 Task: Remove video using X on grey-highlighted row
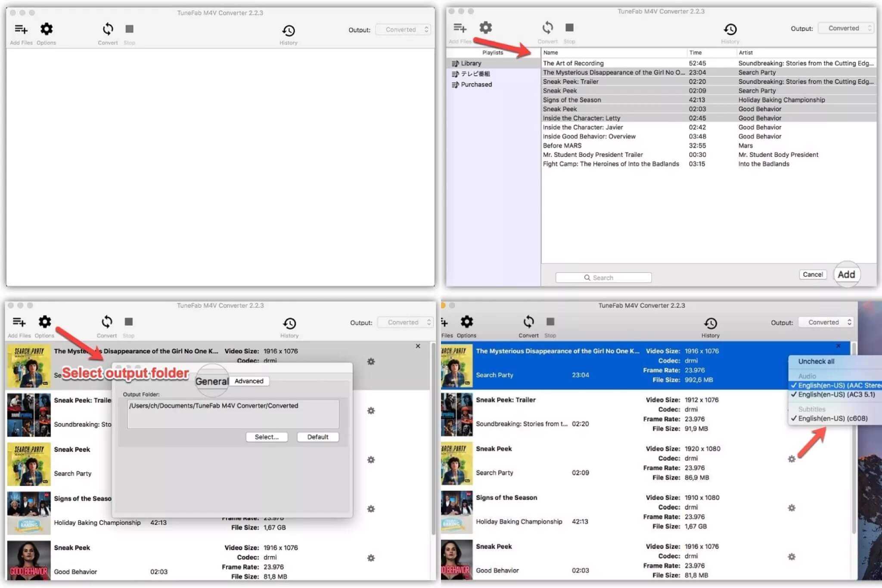[418, 346]
